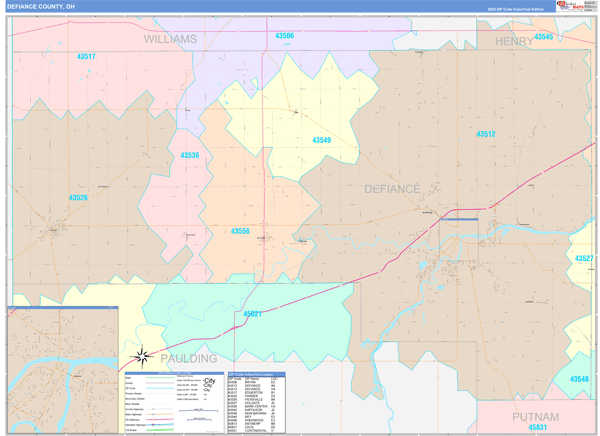Open the ZIP Code Index/Grid Locator table

255,403
